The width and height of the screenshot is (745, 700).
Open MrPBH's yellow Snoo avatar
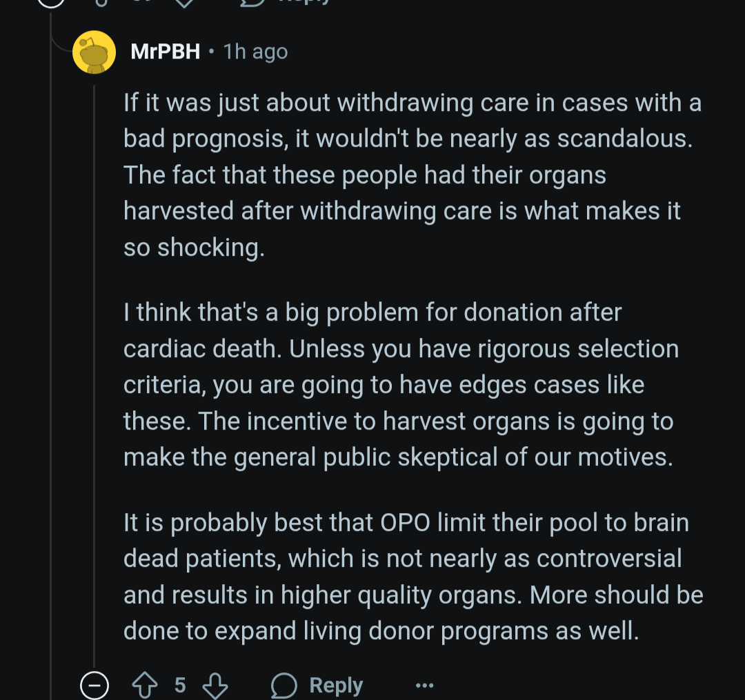pos(94,52)
